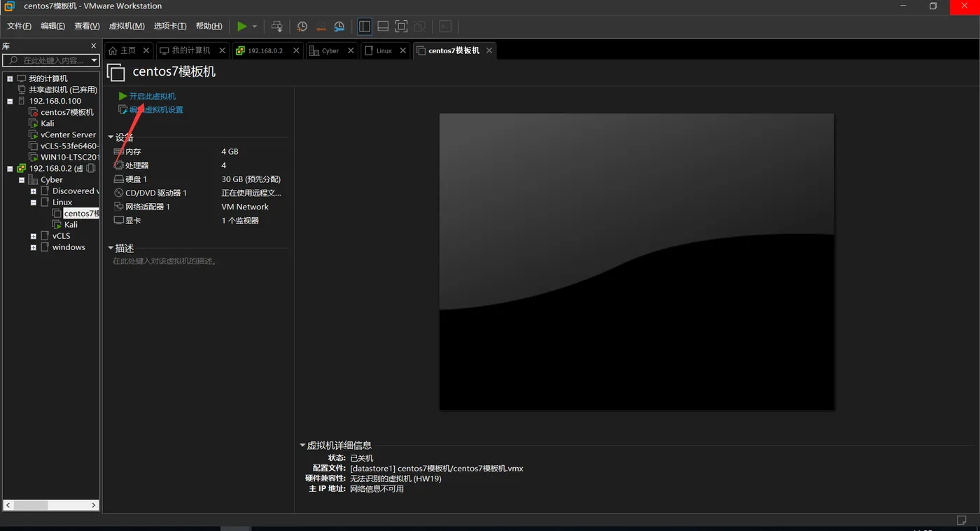Click the CD/DVD 驱动器 1 device row
The image size is (980, 531).
pos(199,193)
